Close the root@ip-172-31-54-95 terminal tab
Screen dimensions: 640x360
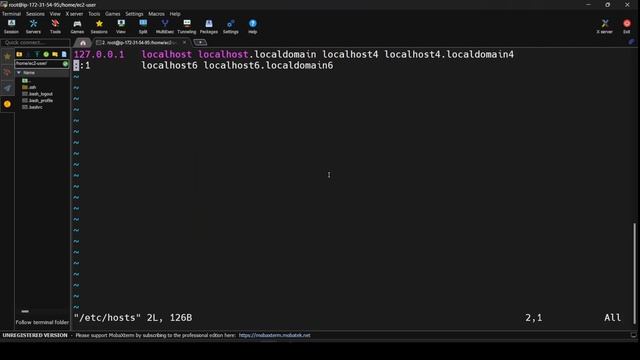point(184,42)
